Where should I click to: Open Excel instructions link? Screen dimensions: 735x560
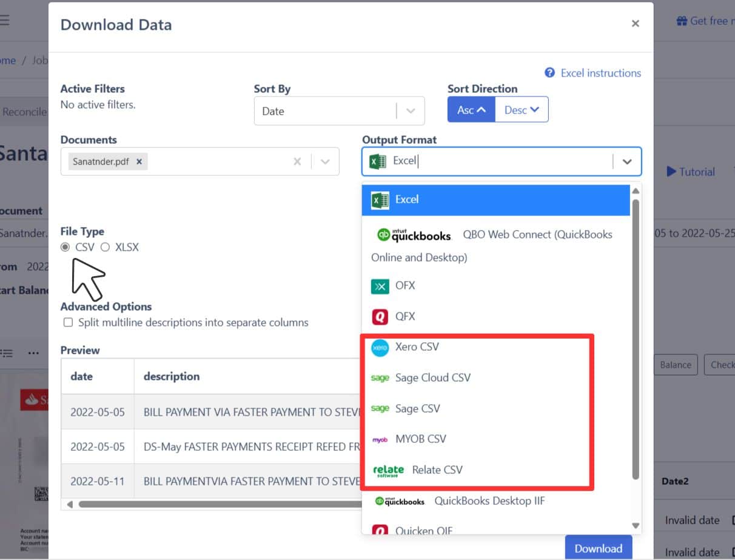pyautogui.click(x=600, y=73)
